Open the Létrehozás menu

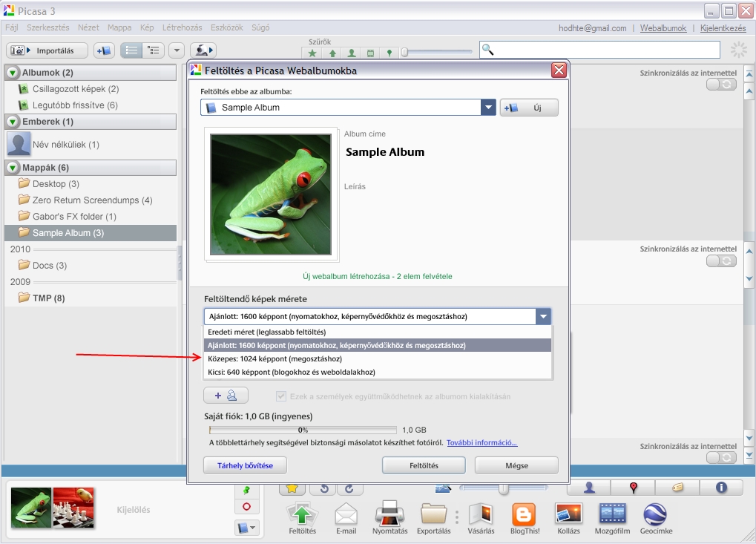click(x=182, y=27)
